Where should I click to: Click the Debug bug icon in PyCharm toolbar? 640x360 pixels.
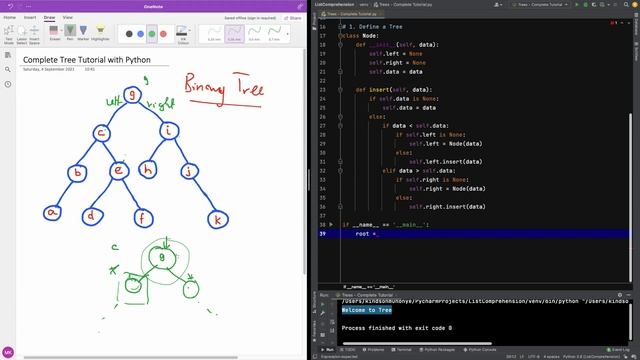[585, 4]
